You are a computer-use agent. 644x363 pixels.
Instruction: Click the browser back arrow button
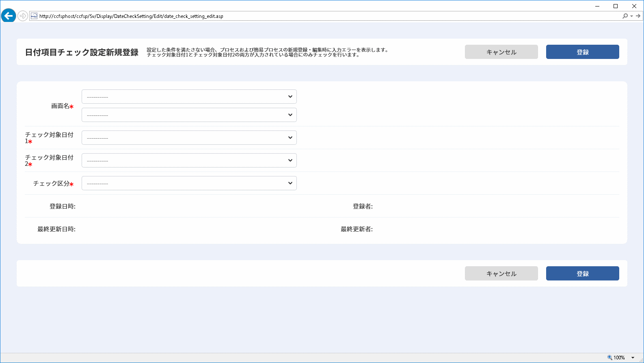9,16
